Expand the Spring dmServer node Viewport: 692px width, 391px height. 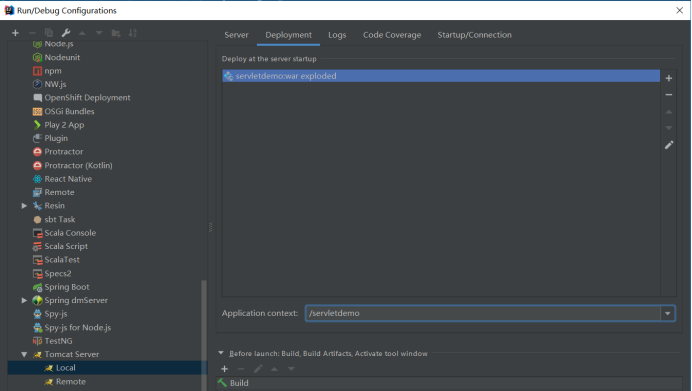tap(24, 301)
